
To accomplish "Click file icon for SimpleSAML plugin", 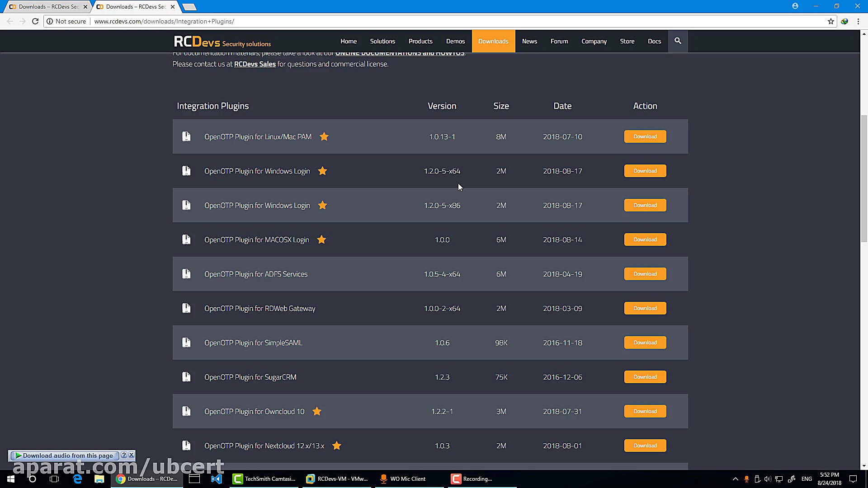I will click(186, 343).
